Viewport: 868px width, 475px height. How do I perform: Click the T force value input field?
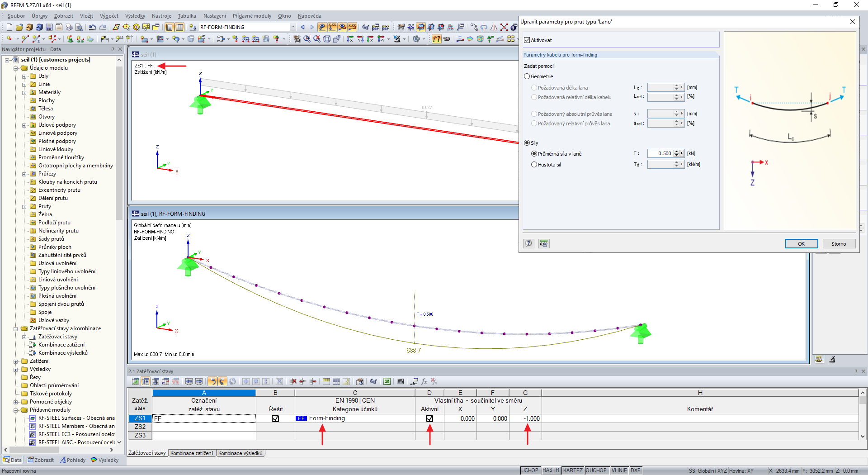click(x=660, y=153)
